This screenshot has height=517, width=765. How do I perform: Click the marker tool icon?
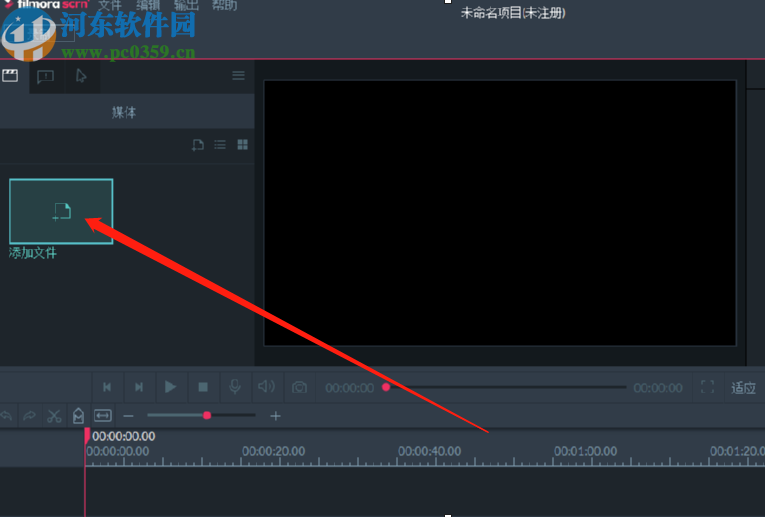[x=78, y=416]
